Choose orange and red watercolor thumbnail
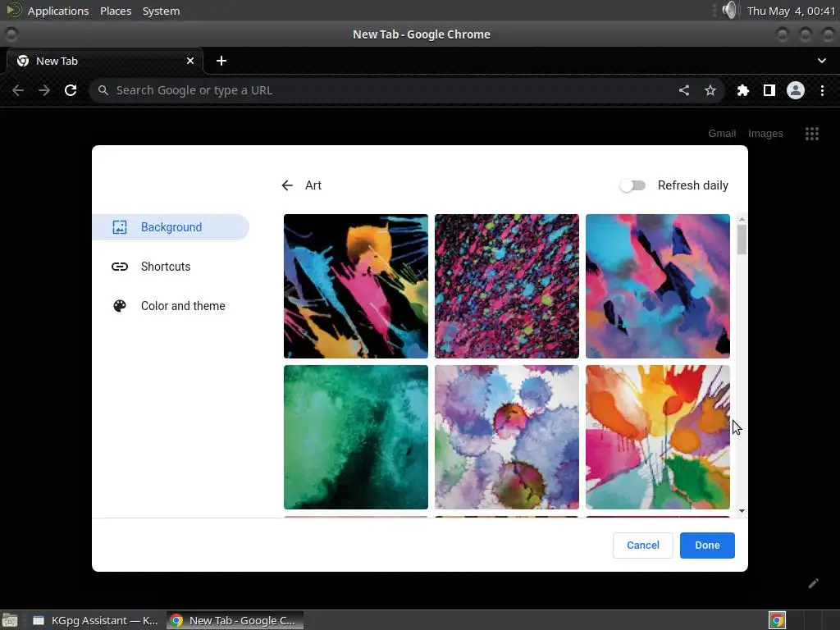The width and height of the screenshot is (840, 630). pyautogui.click(x=657, y=437)
